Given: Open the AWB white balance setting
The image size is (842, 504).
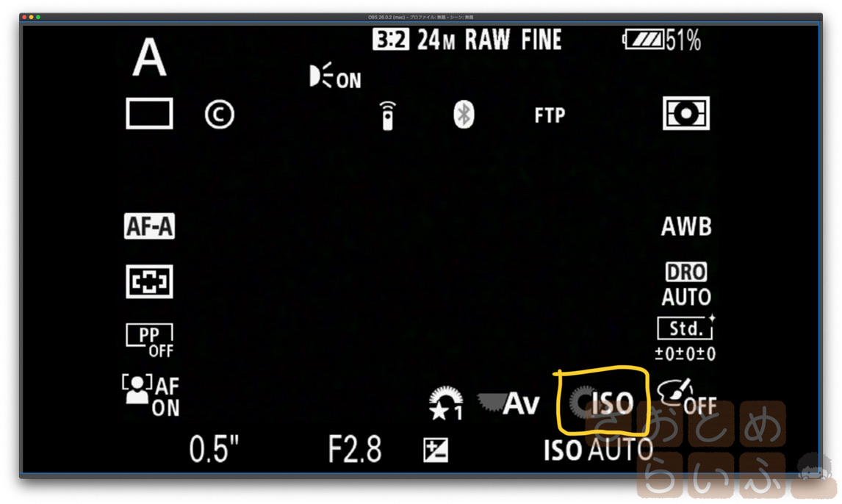Looking at the screenshot, I should [686, 226].
